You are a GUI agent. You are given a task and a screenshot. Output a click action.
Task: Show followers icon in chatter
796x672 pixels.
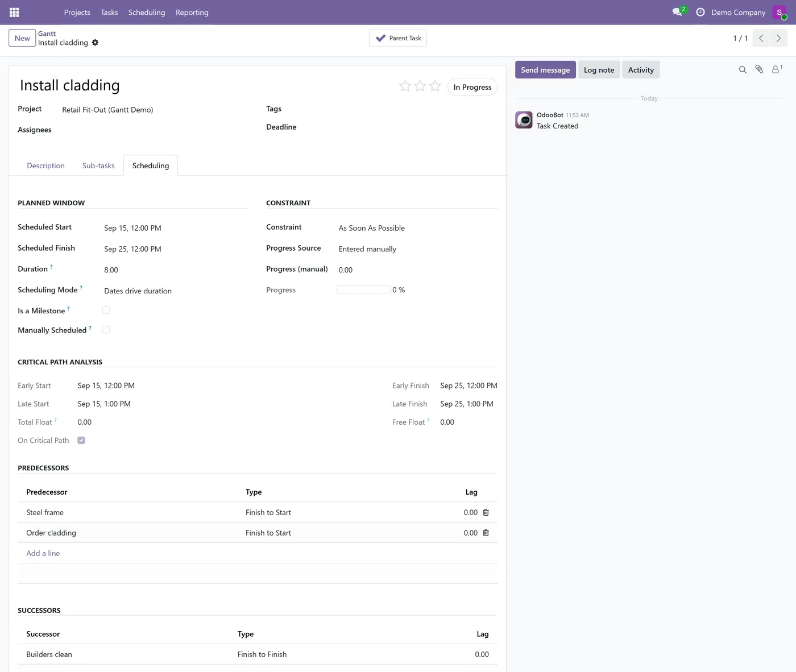click(777, 69)
